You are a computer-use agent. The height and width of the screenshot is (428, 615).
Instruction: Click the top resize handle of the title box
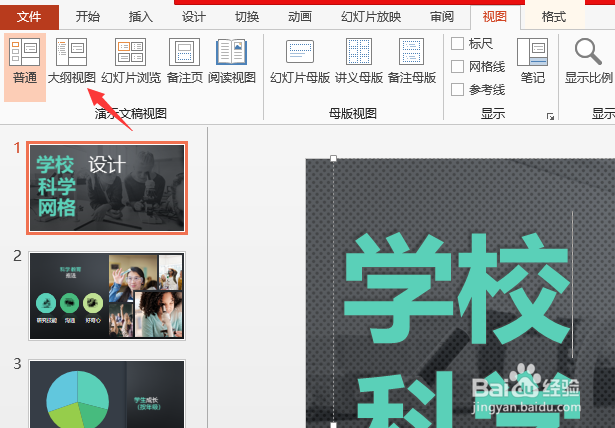pyautogui.click(x=333, y=158)
